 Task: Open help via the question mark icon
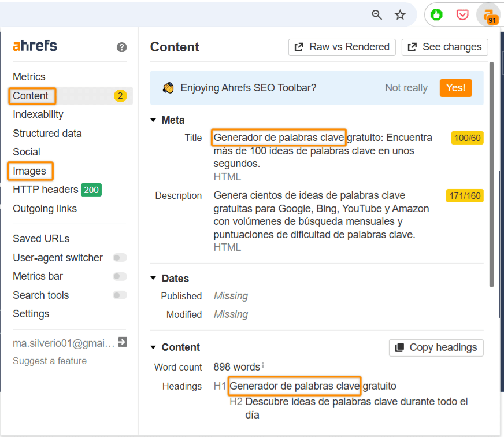[x=121, y=48]
